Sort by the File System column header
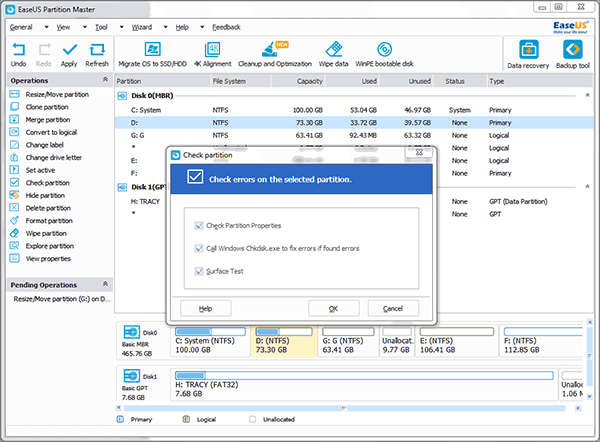 pyautogui.click(x=240, y=81)
